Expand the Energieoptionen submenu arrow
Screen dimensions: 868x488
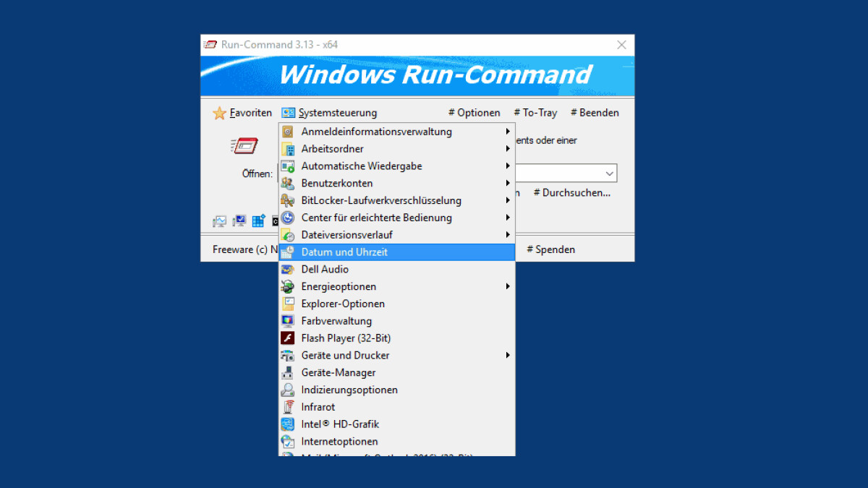(508, 287)
